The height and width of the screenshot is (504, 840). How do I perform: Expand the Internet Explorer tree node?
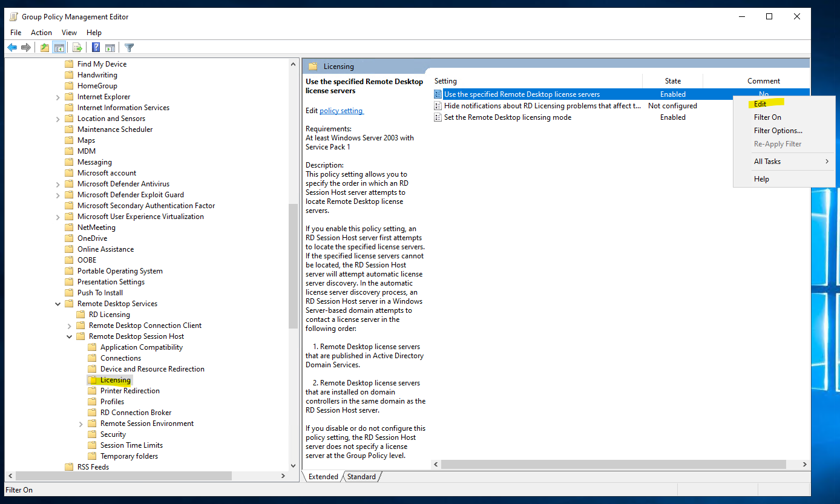tap(58, 97)
